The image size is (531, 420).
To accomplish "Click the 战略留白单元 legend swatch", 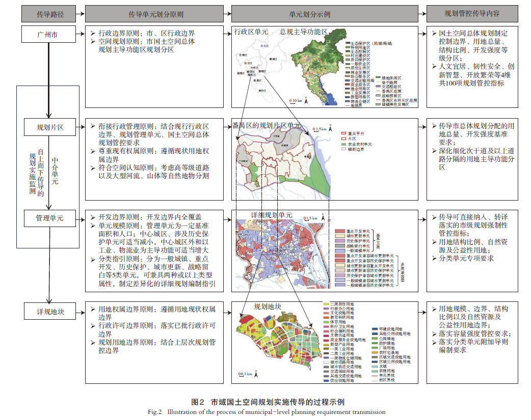I will coord(340,246).
